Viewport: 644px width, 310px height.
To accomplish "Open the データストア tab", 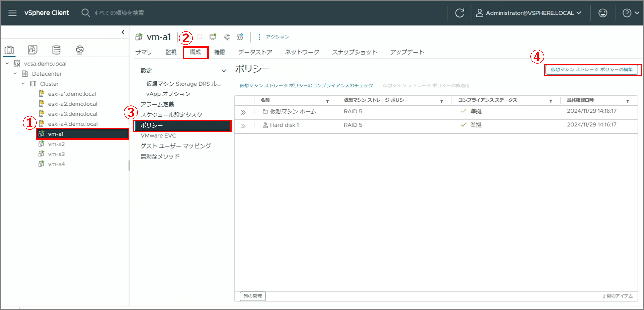I will [x=255, y=52].
